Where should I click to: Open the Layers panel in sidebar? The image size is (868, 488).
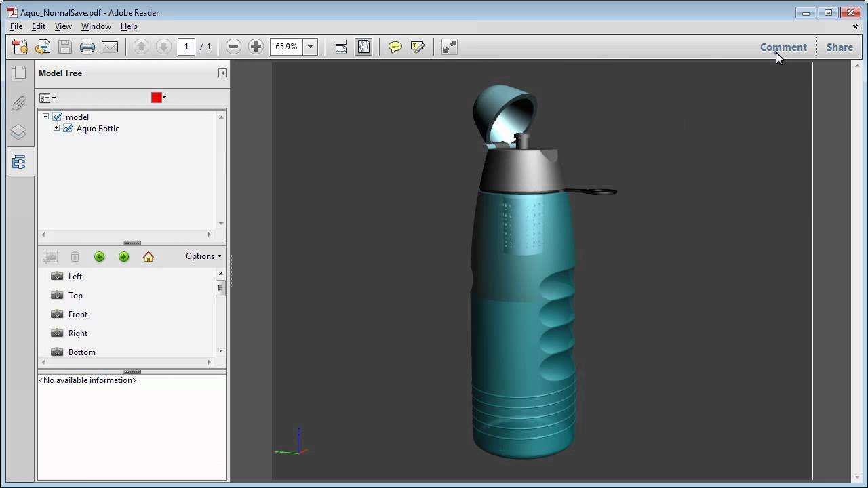[18, 132]
